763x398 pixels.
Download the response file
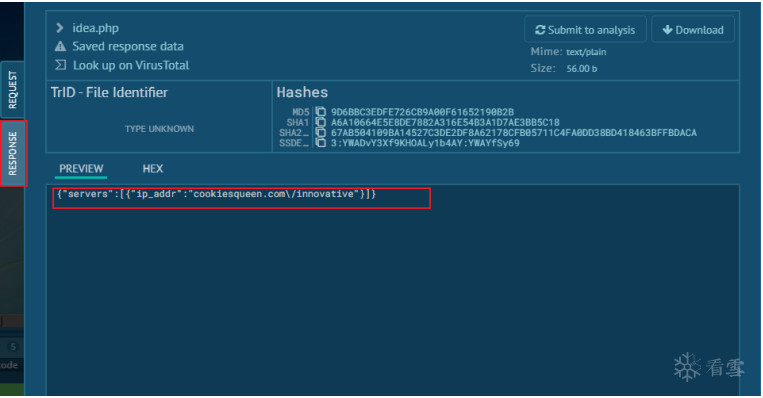pyautogui.click(x=693, y=30)
